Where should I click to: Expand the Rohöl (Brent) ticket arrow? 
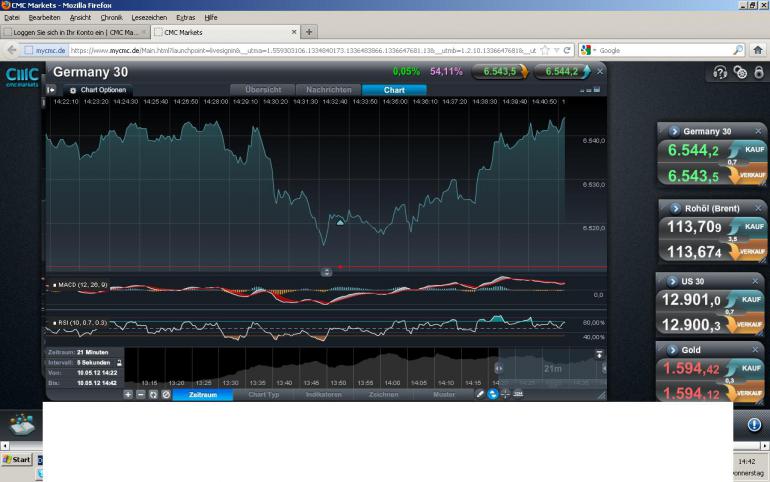(x=674, y=208)
